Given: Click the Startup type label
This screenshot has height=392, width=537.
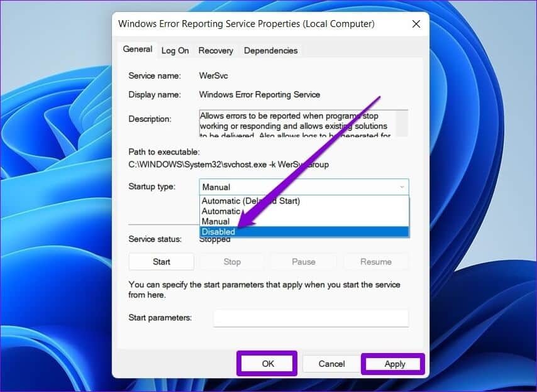Looking at the screenshot, I should tap(152, 187).
